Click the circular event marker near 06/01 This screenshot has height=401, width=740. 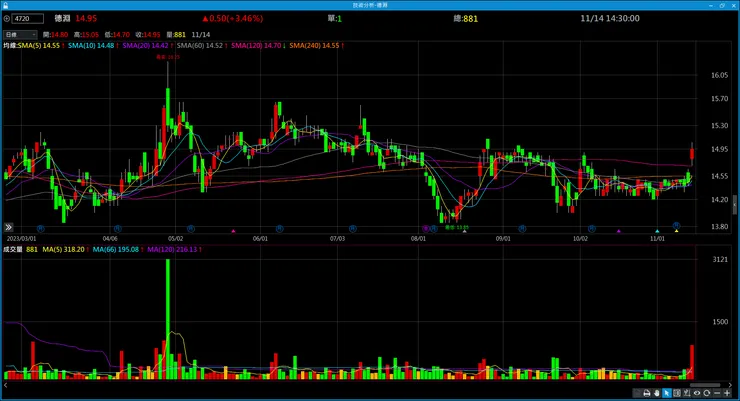pyautogui.click(x=279, y=229)
